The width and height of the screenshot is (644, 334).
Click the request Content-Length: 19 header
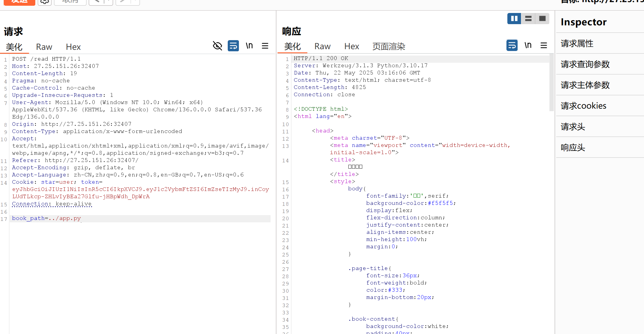[45, 73]
